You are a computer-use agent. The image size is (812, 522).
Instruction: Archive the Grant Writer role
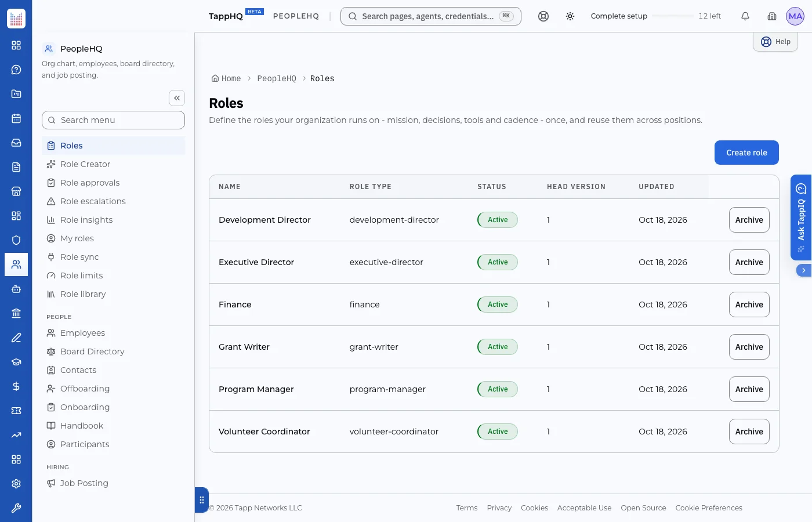pos(749,347)
